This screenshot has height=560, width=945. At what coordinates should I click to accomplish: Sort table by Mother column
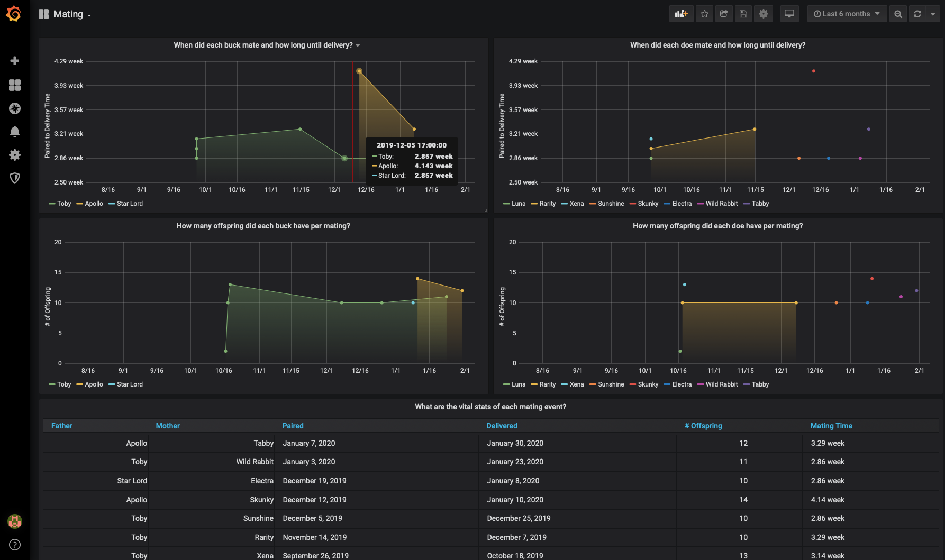coord(168,426)
